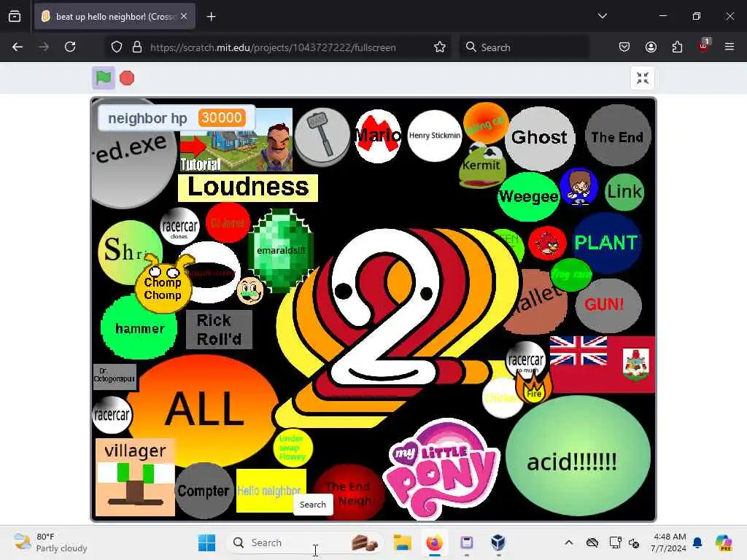Focus the Firefox Search field
Screen dimensions: 747x560
coord(524,47)
